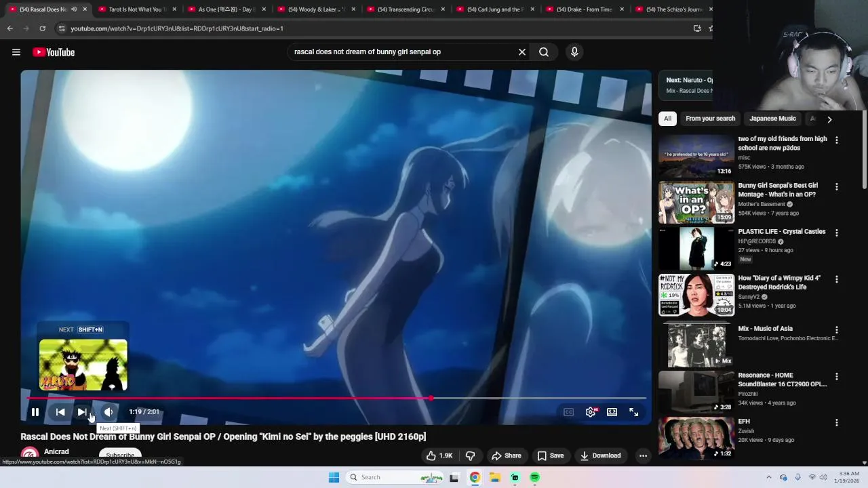Select the Japanese Music chip

(772, 119)
